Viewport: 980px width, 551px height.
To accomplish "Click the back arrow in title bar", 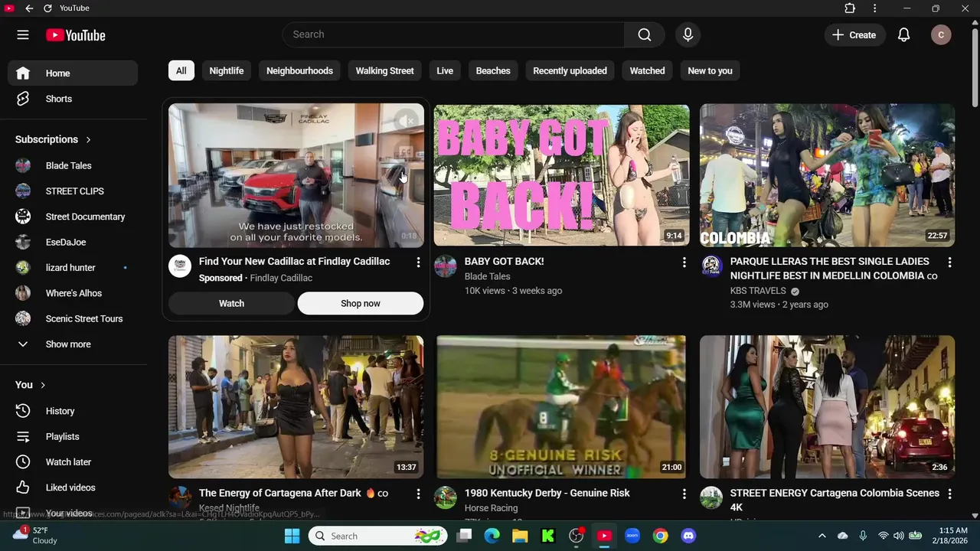I will (x=29, y=8).
